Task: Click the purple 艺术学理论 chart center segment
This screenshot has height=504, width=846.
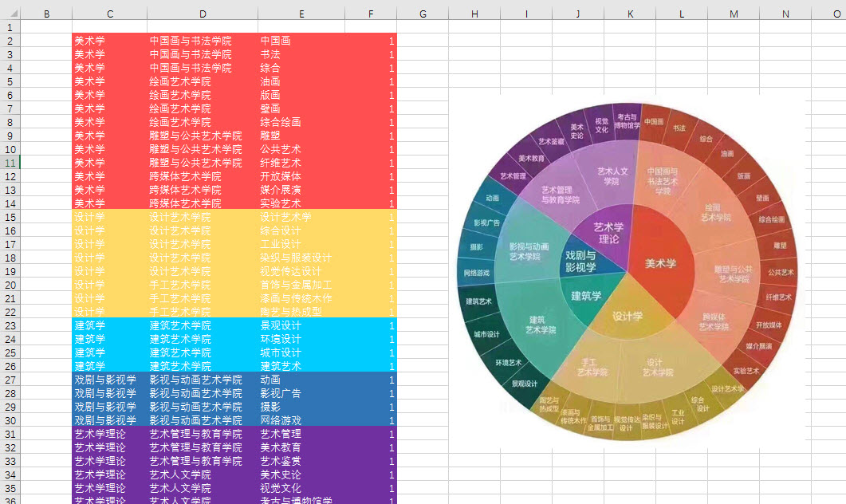Action: pyautogui.click(x=608, y=233)
